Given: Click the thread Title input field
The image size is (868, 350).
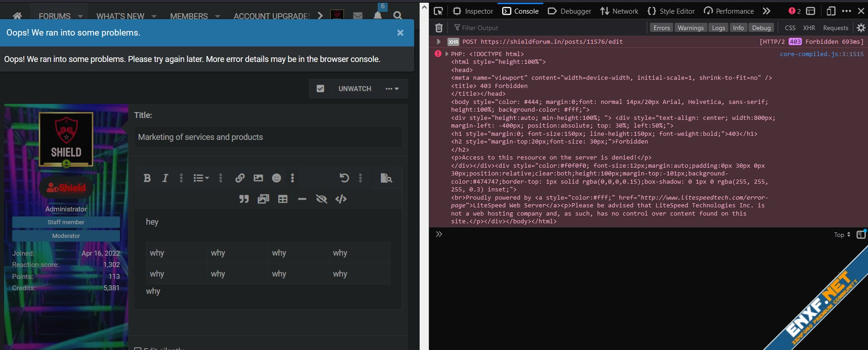Looking at the screenshot, I should [x=268, y=137].
